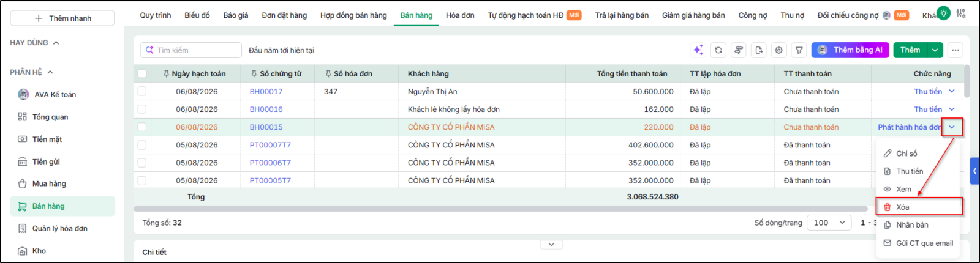Click the Thêm bằng AI button
The width and height of the screenshot is (980, 263).
click(850, 50)
